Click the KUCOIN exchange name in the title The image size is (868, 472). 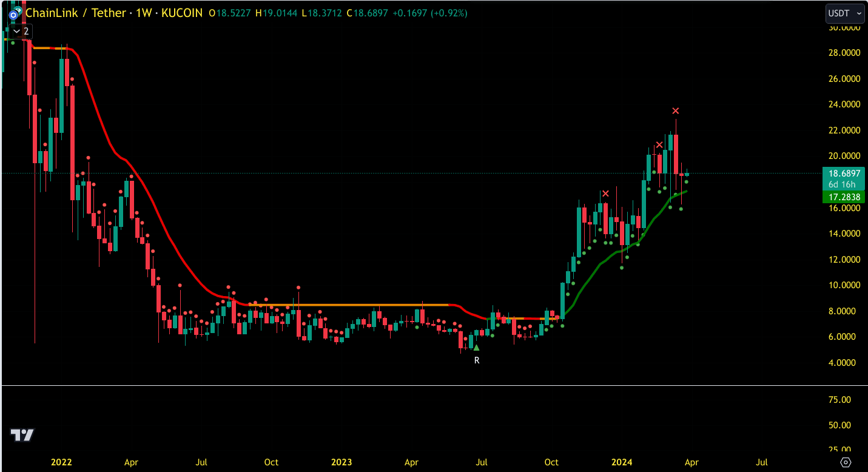[x=182, y=13]
